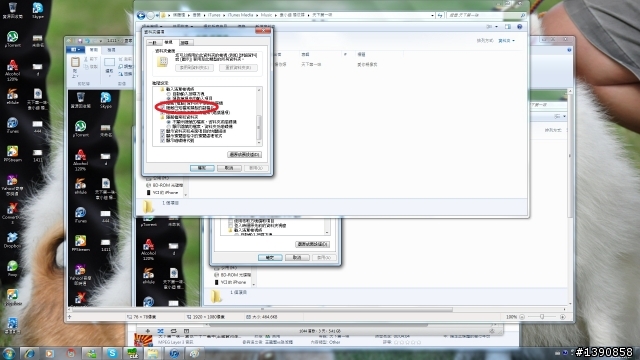640x360 pixels.
Task: Refresh the Explorer address bar
Action: (440, 16)
